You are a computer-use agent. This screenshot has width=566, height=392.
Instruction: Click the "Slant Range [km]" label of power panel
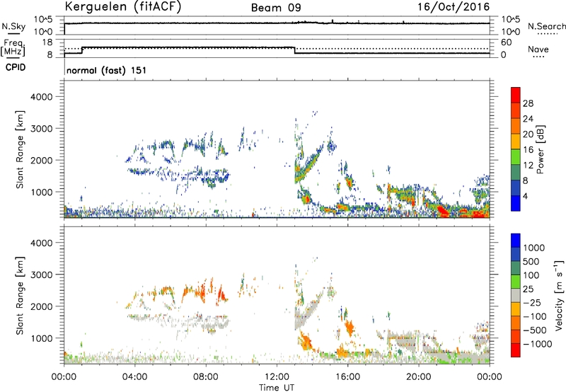pyautogui.click(x=20, y=149)
